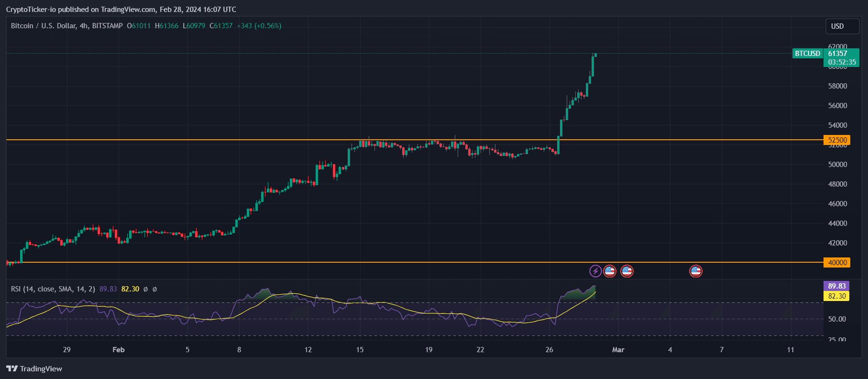Open the RSI indicator legend title
Screen dimensions: 868x379
53,289
